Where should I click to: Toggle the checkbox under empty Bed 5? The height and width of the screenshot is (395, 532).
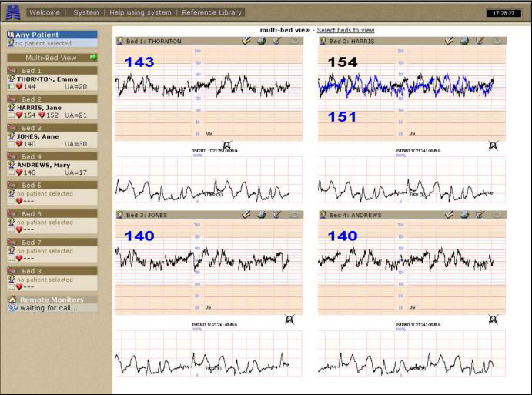(11, 201)
